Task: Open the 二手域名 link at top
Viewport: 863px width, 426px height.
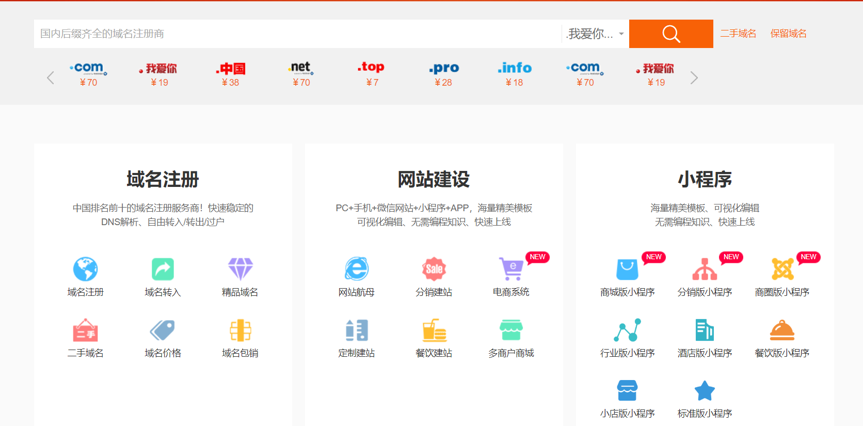Action: (x=738, y=34)
